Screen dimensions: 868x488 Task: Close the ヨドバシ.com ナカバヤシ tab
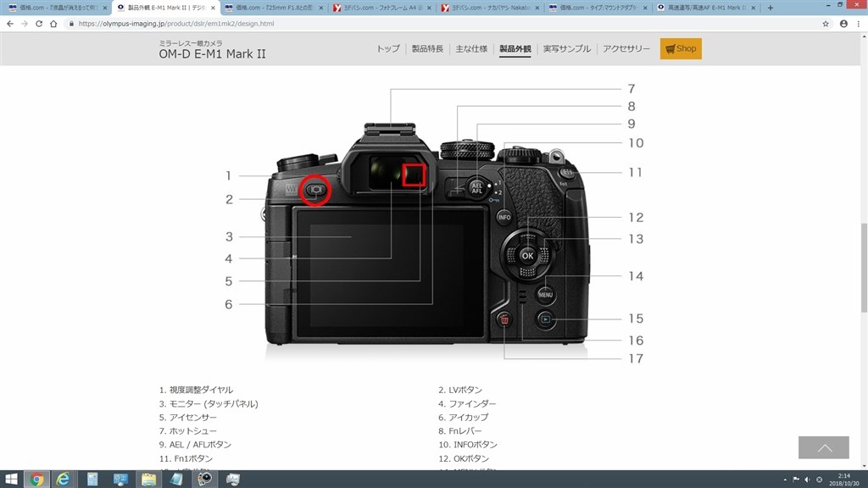537,8
